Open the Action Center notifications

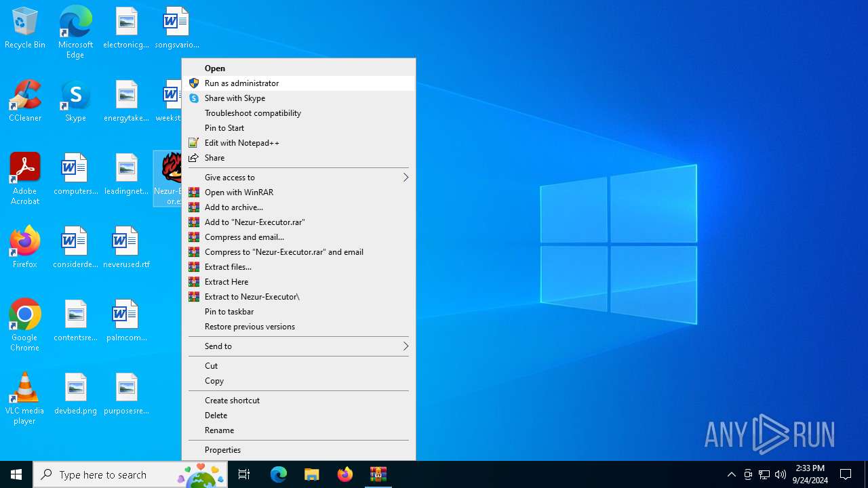point(846,474)
